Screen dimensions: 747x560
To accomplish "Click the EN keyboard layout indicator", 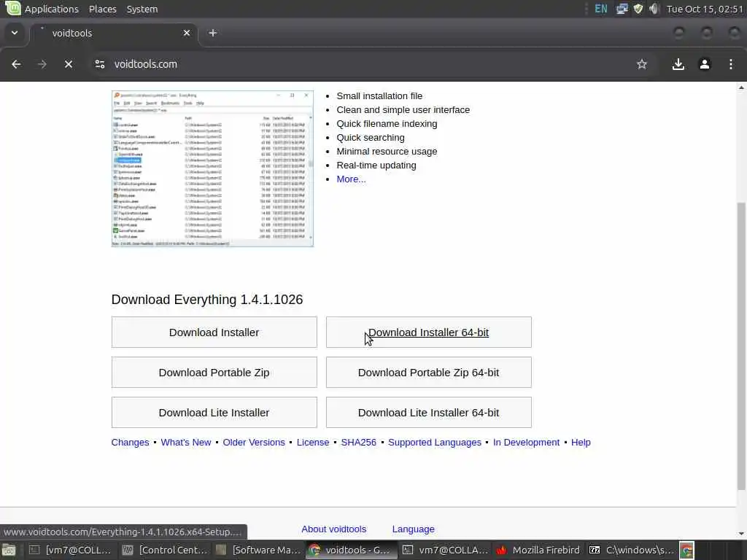I will tap(601, 9).
